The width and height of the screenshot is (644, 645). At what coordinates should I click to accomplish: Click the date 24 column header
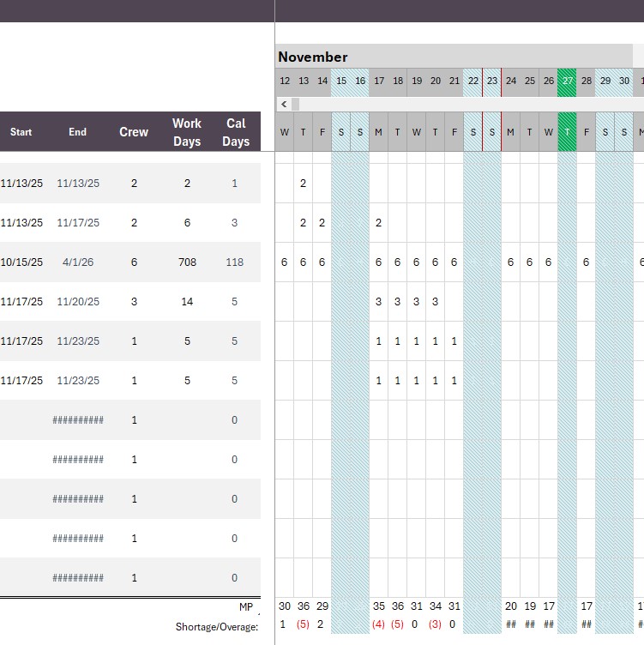coord(511,81)
